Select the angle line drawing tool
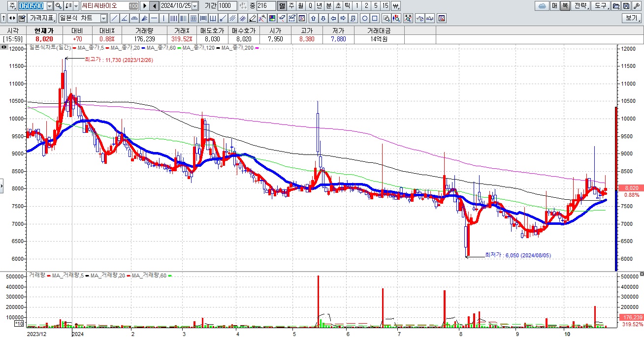 point(125,18)
